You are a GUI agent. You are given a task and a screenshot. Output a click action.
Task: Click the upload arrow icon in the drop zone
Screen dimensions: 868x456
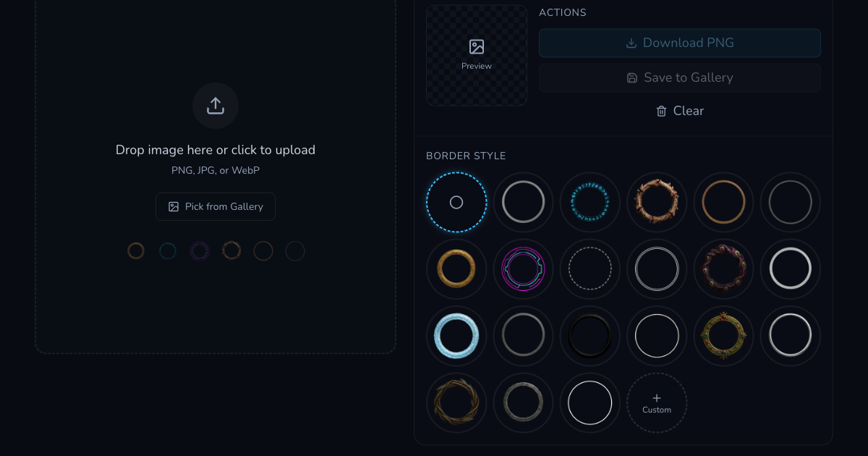(216, 105)
